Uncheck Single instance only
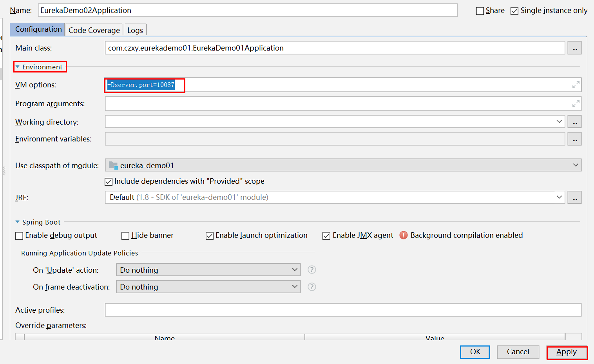Viewport: 594px width, 364px height. [x=514, y=11]
